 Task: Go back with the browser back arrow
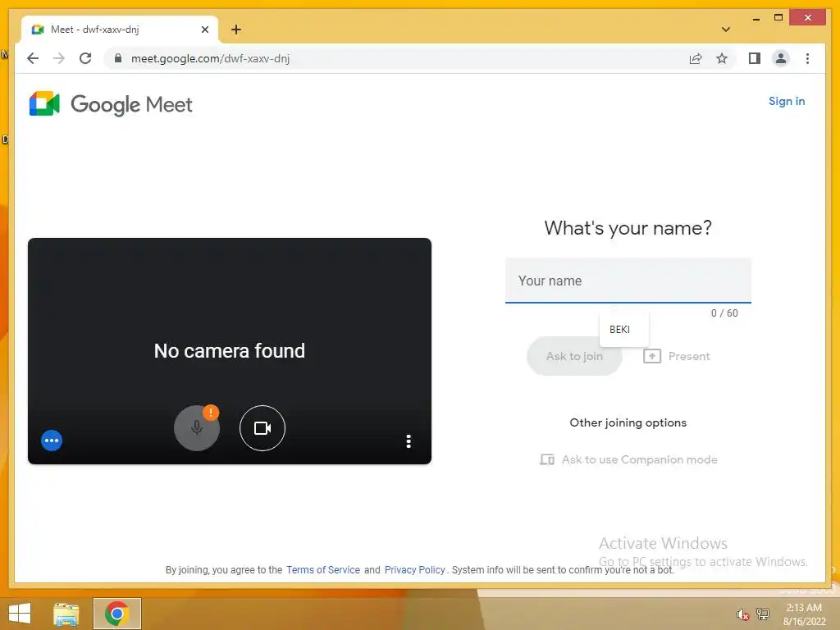[x=33, y=58]
